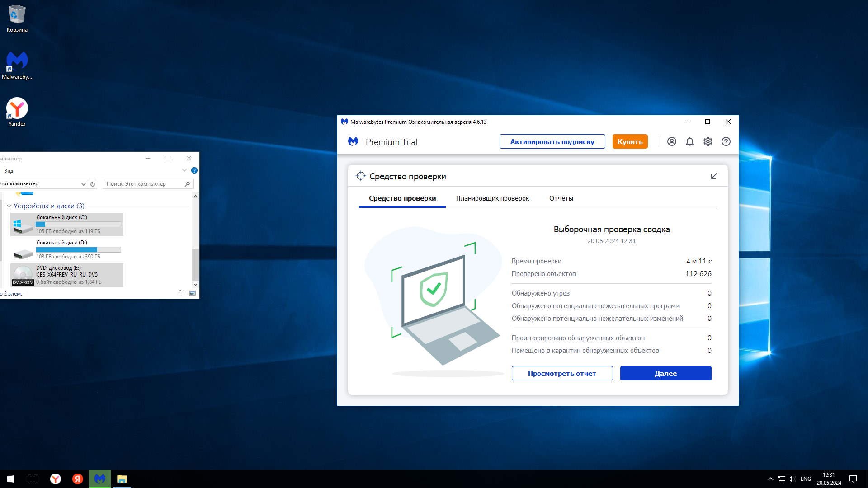Switch Explorer to details list view
The image size is (868, 488).
[x=183, y=293]
